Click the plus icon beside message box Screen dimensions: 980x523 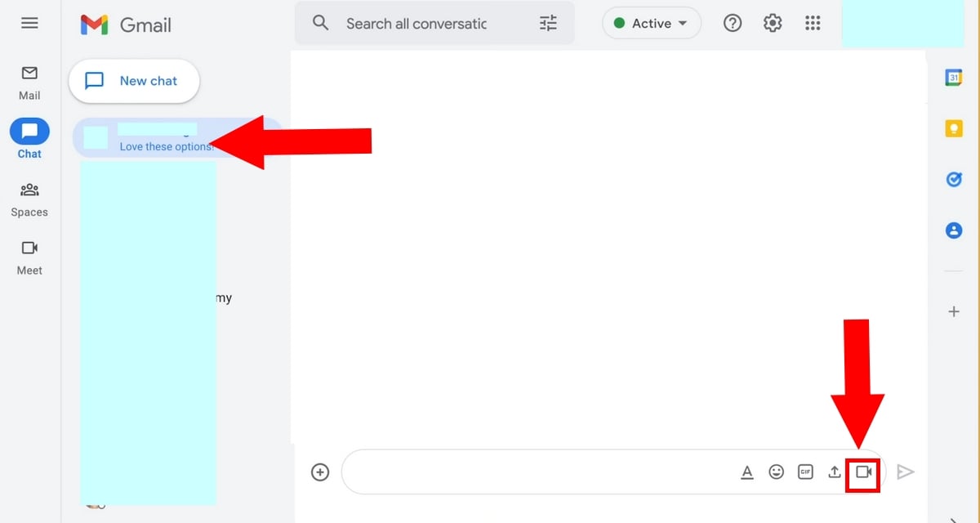coord(320,472)
